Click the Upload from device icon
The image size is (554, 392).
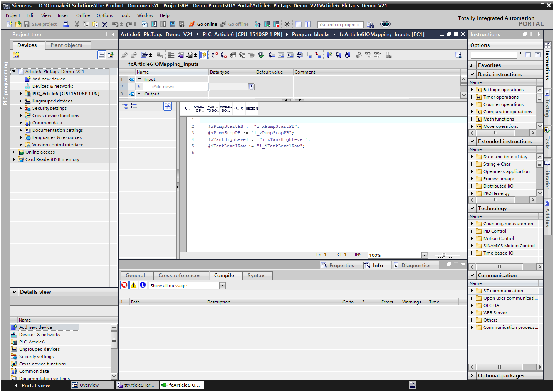coord(163,24)
